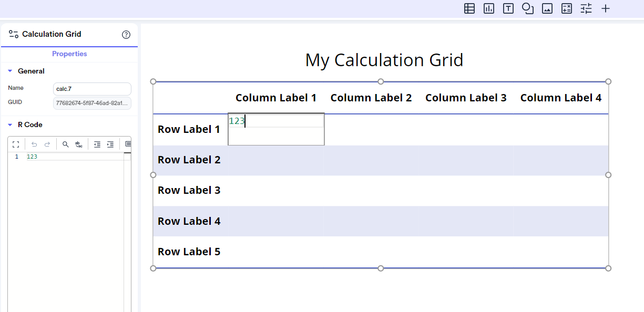The width and height of the screenshot is (644, 312).
Task: Insert a text box element
Action: pos(508,8)
